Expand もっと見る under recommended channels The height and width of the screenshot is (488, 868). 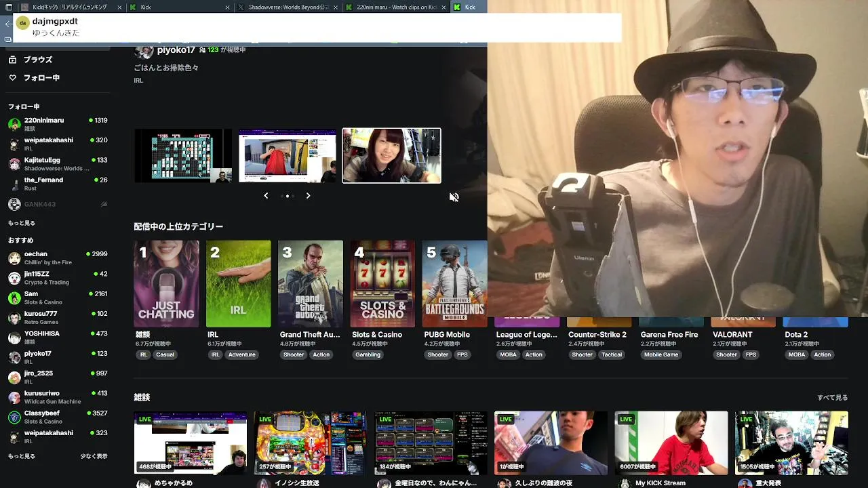click(x=22, y=456)
